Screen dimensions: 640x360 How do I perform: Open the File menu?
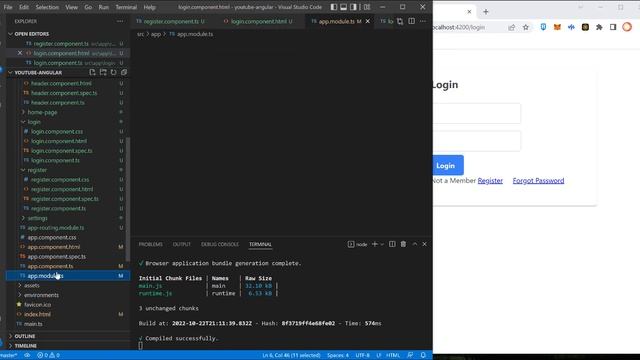pyautogui.click(x=8, y=7)
